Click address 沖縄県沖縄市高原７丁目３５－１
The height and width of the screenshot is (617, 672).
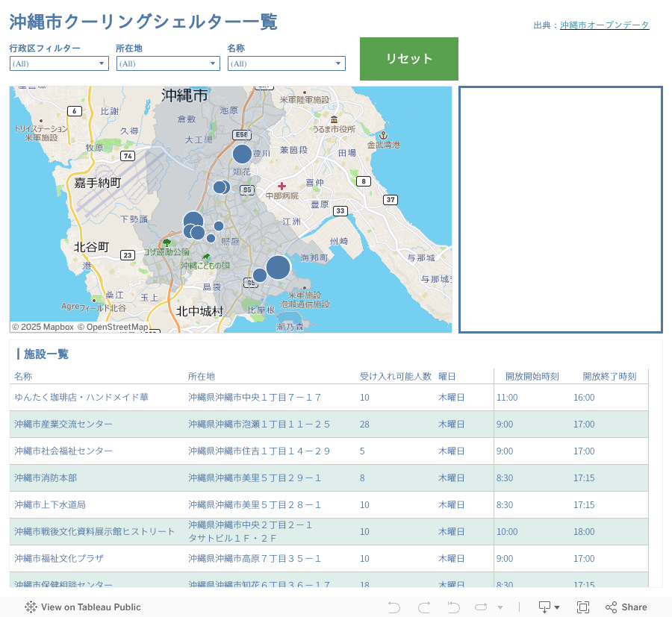click(x=255, y=558)
